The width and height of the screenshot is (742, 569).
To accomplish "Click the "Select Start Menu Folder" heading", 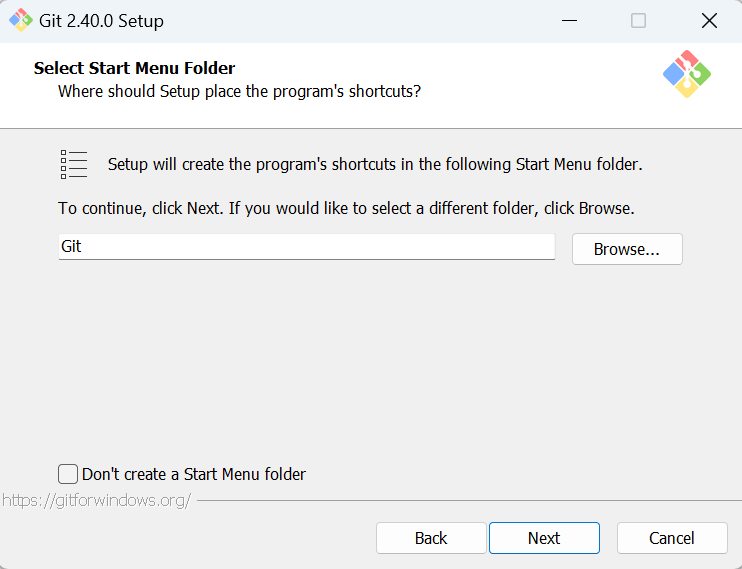I will pyautogui.click(x=134, y=69).
